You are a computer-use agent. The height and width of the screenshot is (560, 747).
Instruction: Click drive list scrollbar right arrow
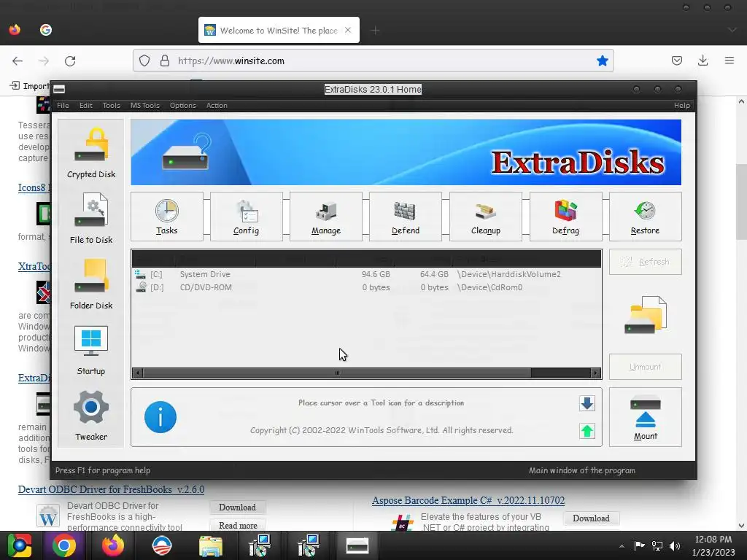(x=595, y=373)
